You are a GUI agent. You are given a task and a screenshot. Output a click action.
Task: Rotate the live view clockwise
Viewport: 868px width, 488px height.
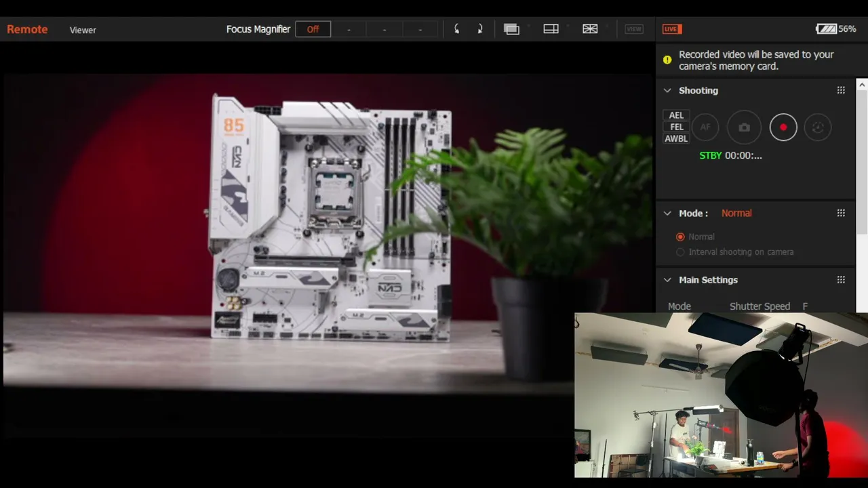coord(479,29)
